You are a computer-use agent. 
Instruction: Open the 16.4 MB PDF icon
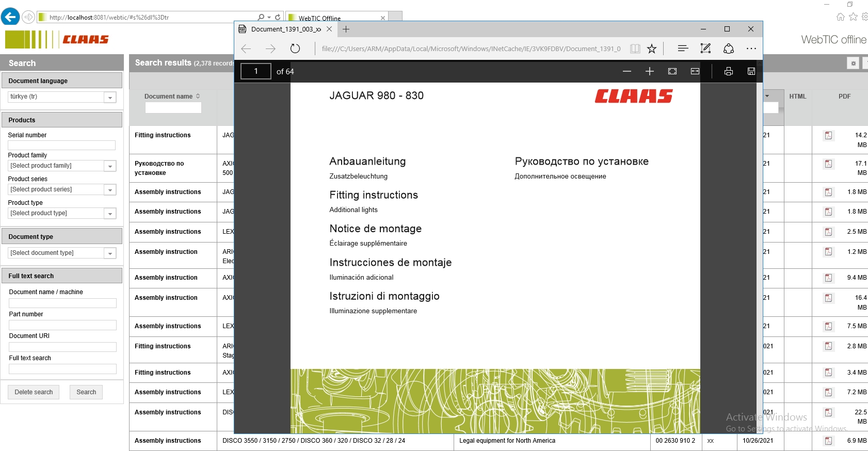pos(828,298)
